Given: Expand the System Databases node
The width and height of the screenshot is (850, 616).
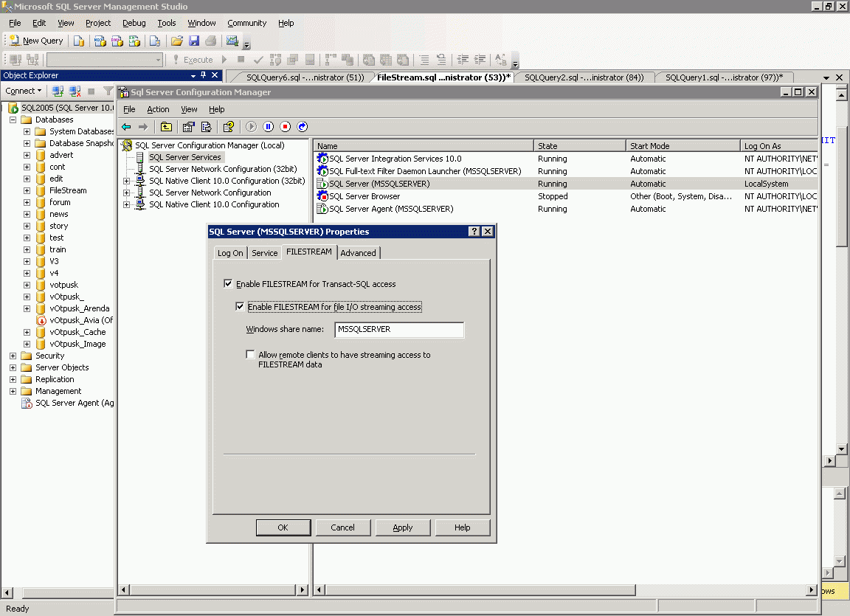Looking at the screenshot, I should pos(27,131).
